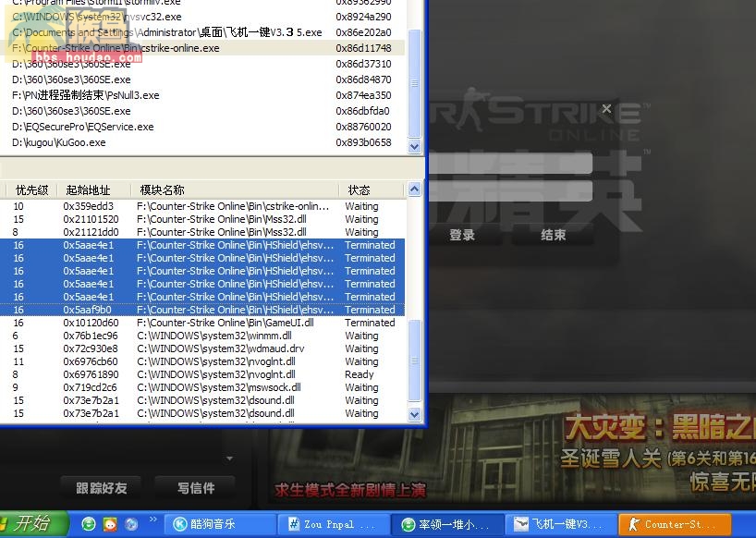Select the Counter-St taskbar button

pos(674,524)
